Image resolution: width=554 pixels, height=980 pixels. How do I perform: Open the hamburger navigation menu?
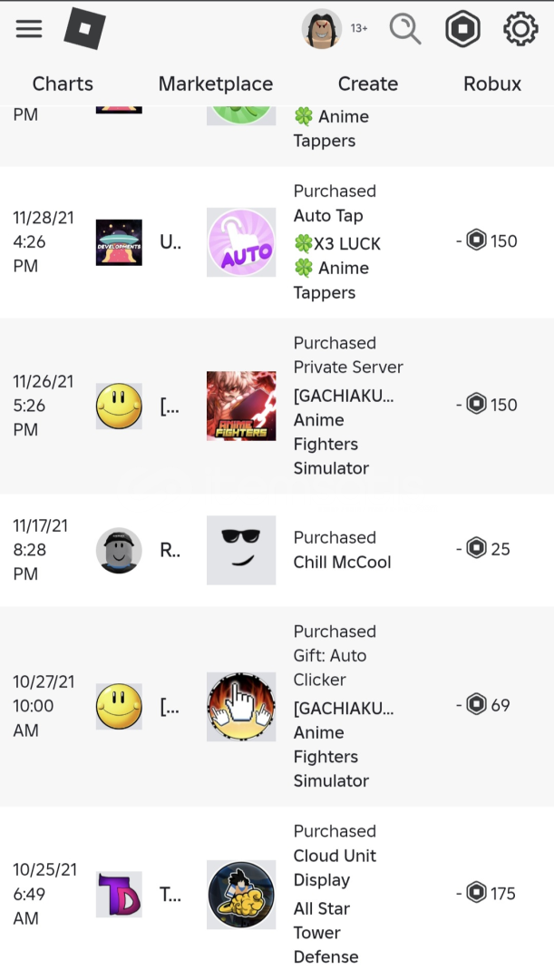pos(29,29)
